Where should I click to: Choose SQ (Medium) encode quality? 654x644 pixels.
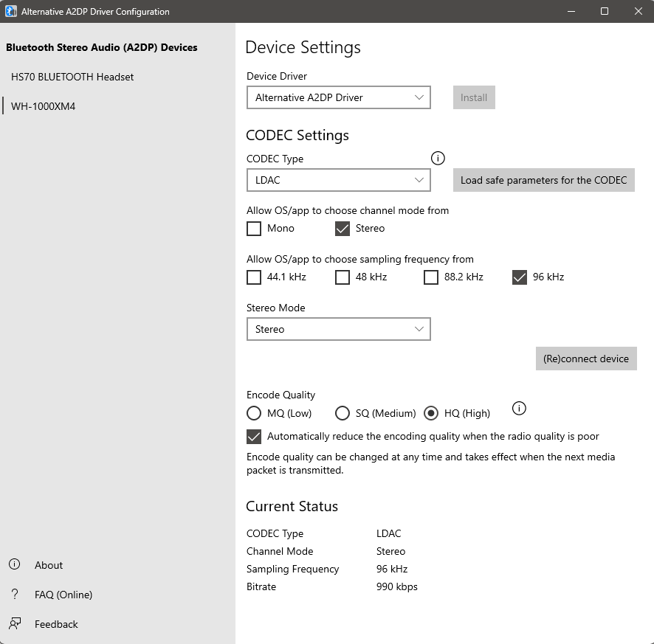343,413
